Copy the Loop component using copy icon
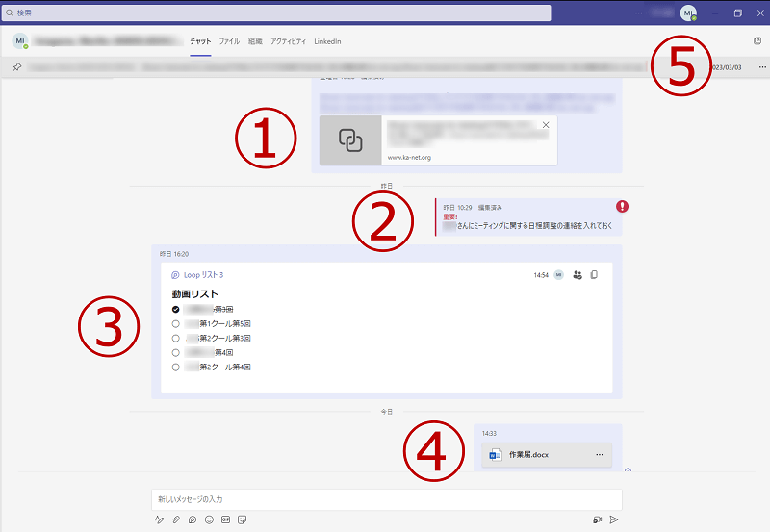Image resolution: width=770 pixels, height=532 pixels. point(594,275)
